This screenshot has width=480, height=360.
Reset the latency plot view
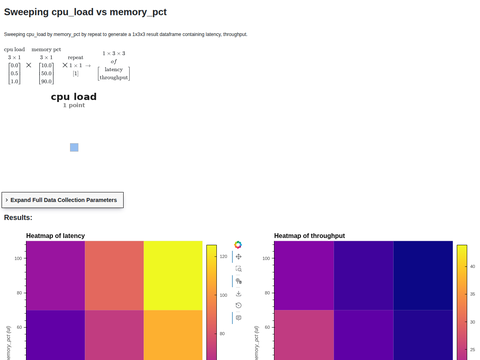pyautogui.click(x=238, y=305)
